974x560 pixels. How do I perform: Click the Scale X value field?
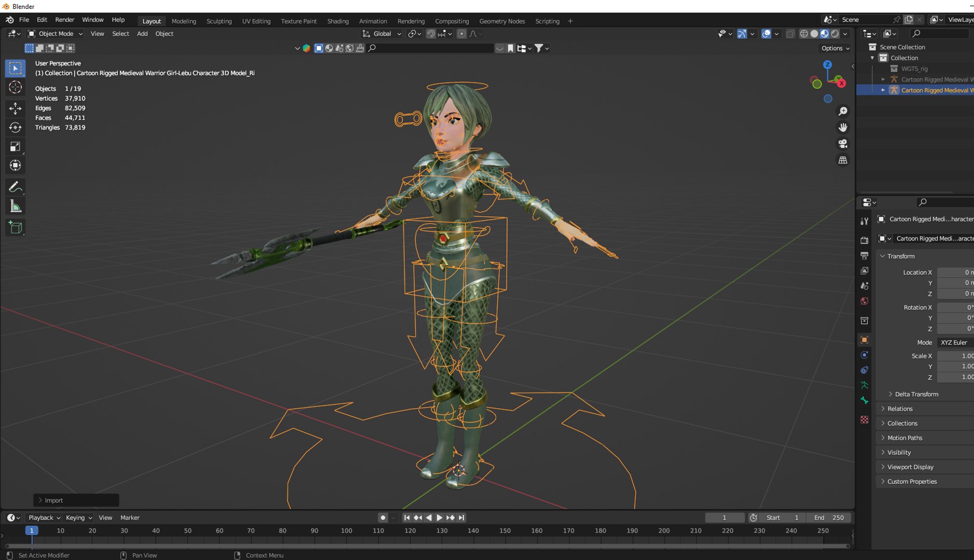(955, 356)
